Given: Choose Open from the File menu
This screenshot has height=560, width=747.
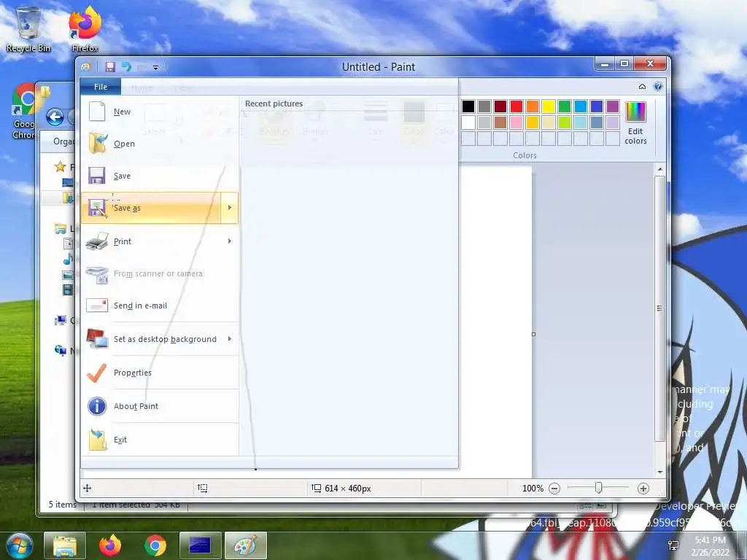Looking at the screenshot, I should point(160,144).
